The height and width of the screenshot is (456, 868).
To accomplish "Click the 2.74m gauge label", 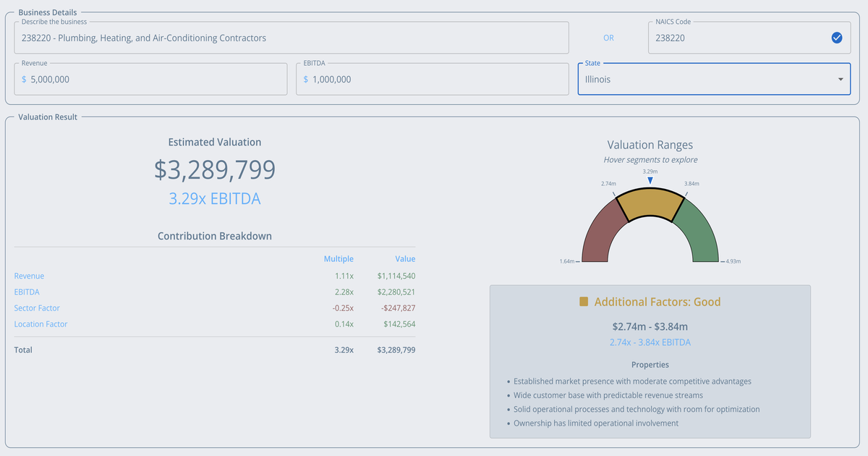I will (x=608, y=184).
